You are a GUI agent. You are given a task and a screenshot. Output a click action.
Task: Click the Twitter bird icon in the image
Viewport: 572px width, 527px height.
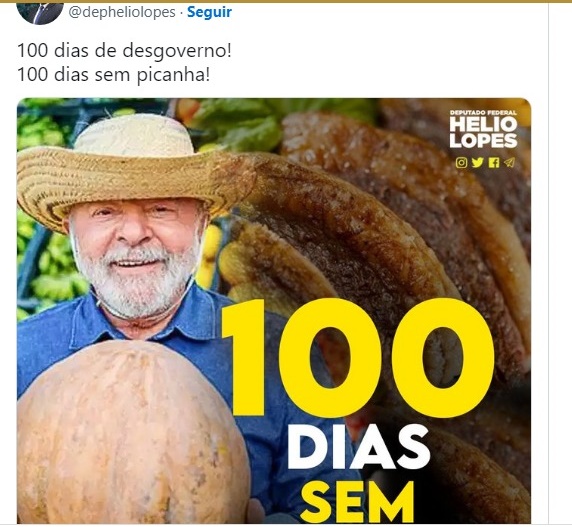pos(478,162)
